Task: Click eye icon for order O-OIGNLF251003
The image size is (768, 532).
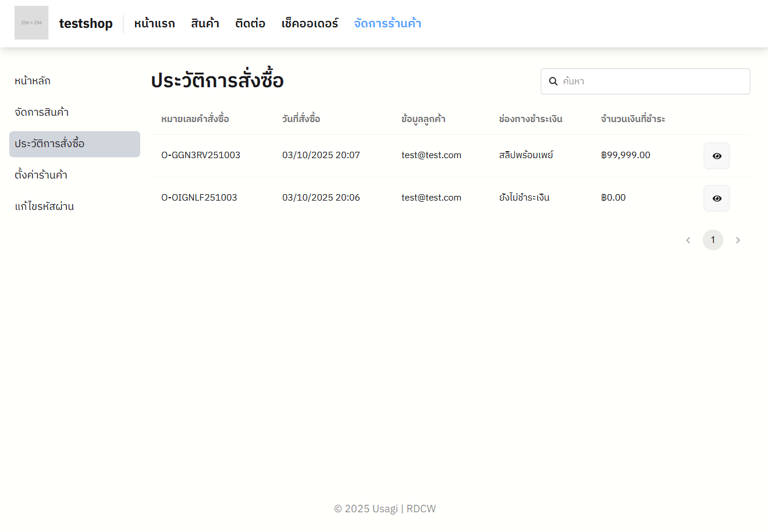Action: [x=716, y=198]
